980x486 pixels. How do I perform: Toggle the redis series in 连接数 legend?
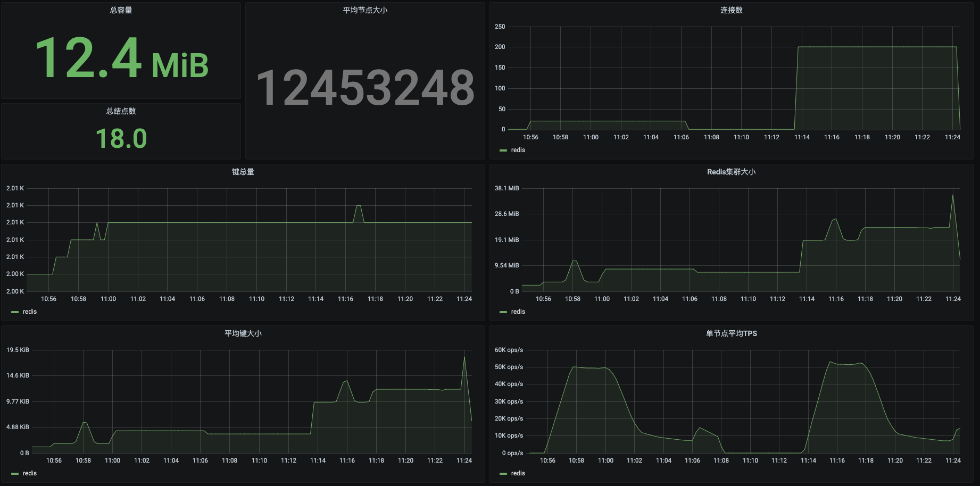[518, 150]
